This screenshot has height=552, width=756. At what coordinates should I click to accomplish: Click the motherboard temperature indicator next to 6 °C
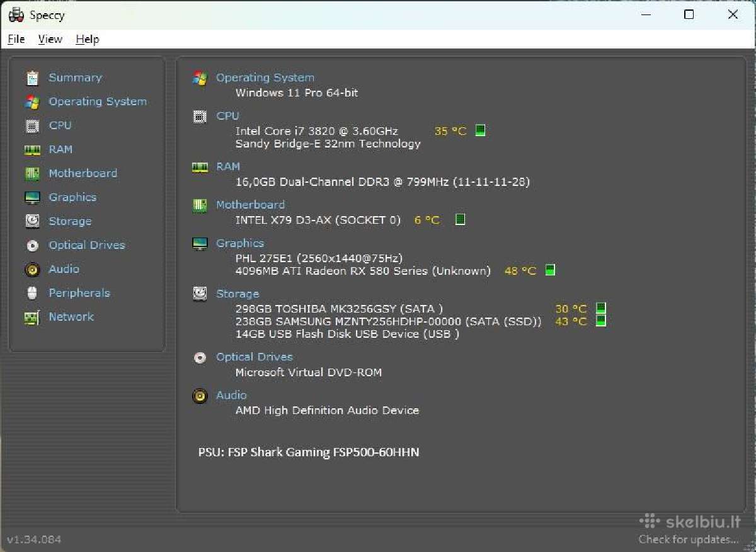click(x=461, y=220)
